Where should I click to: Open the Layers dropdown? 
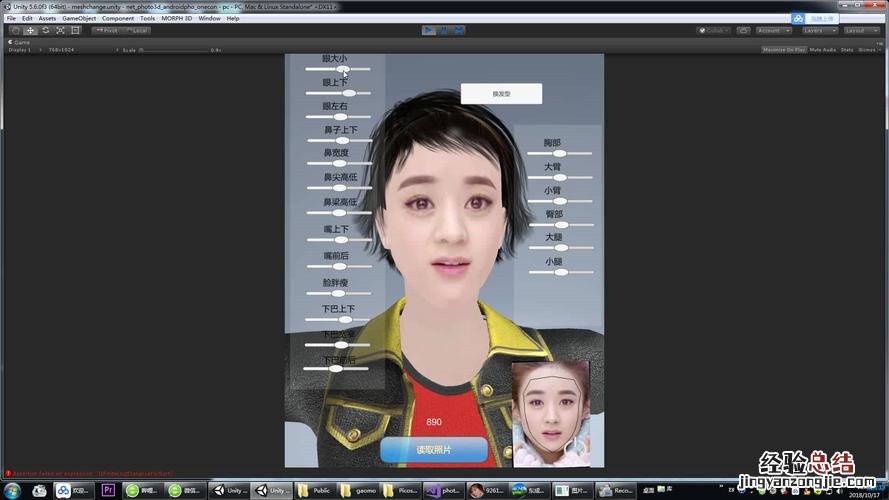tap(815, 30)
